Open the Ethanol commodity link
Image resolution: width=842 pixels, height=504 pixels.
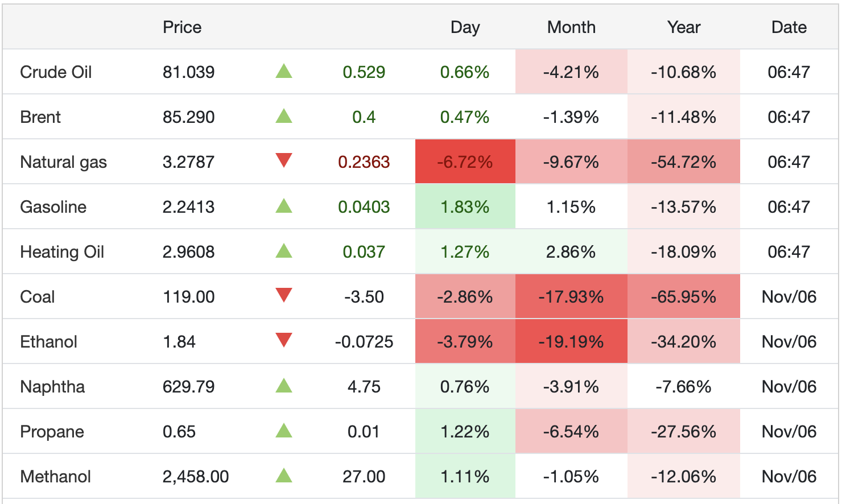pyautogui.click(x=48, y=342)
